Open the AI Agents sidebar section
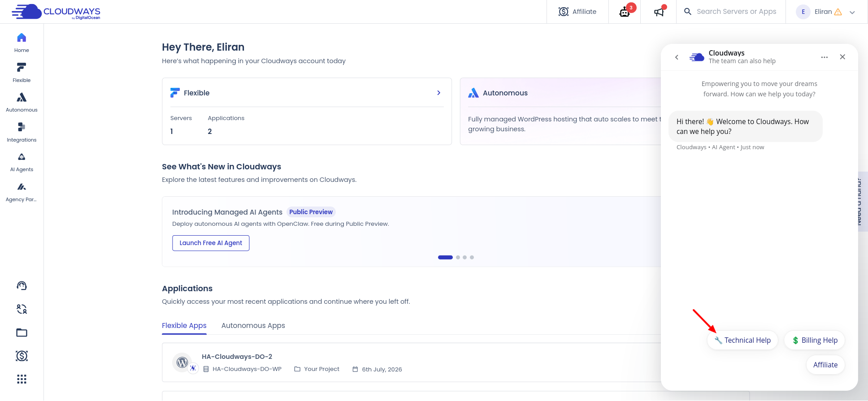Viewport: 868px width, 401px height. tap(22, 162)
